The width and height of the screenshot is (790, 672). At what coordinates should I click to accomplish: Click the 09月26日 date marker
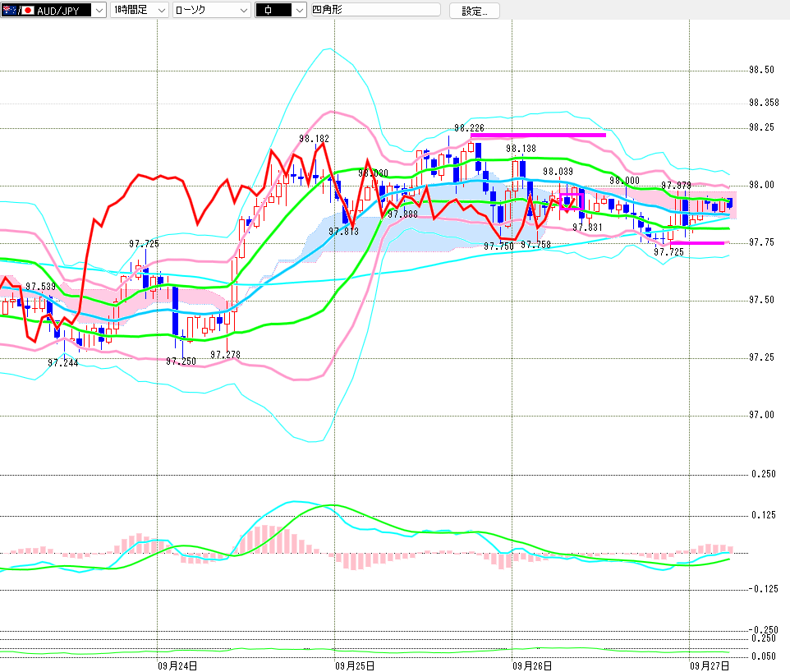(531, 665)
